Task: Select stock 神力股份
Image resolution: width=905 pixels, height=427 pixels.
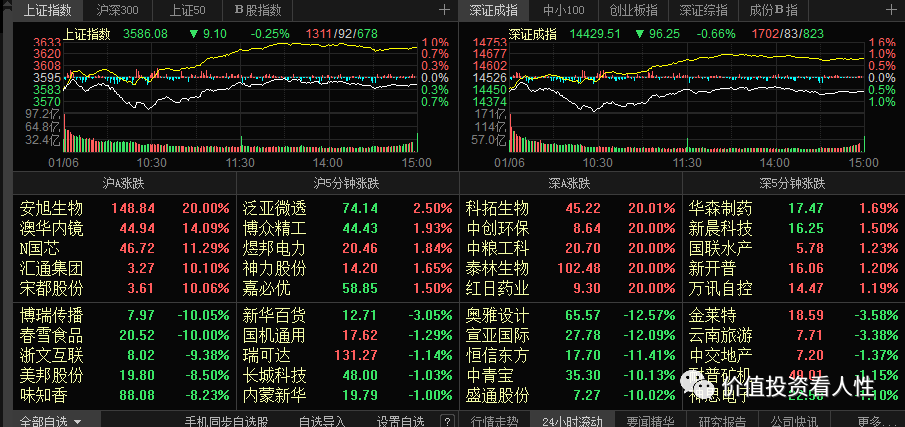Action: pyautogui.click(x=275, y=268)
